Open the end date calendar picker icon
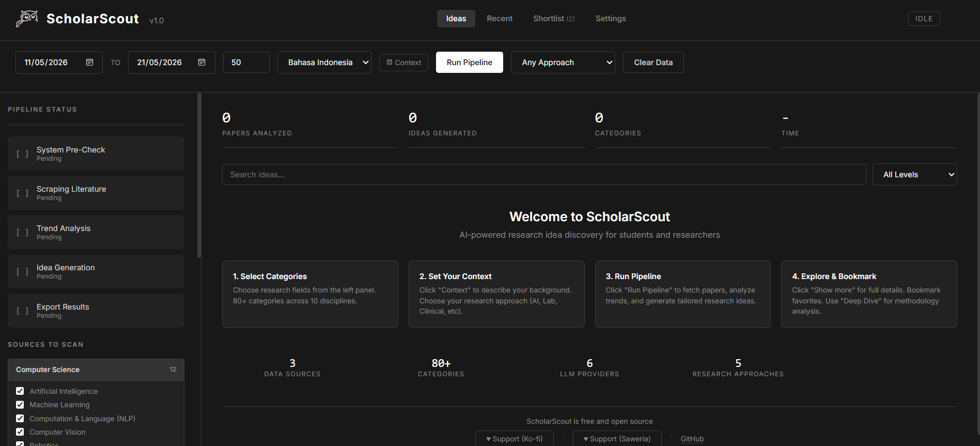The image size is (980, 446). 202,63
